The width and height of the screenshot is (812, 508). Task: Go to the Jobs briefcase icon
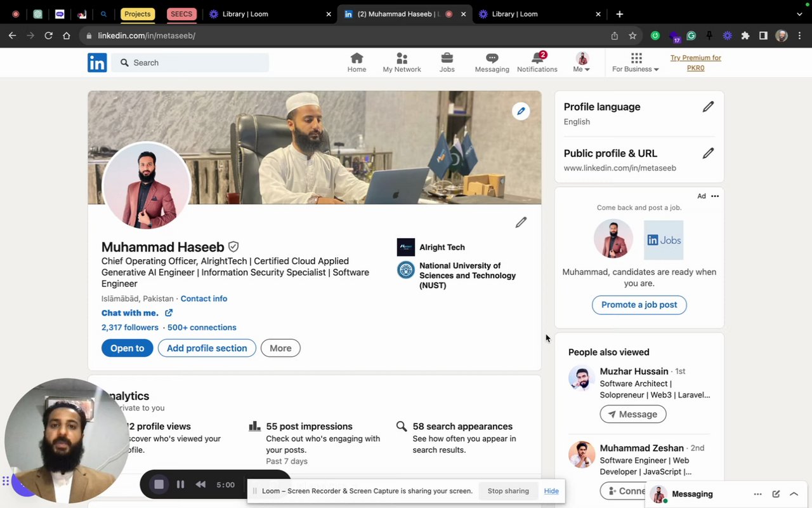[x=447, y=62]
